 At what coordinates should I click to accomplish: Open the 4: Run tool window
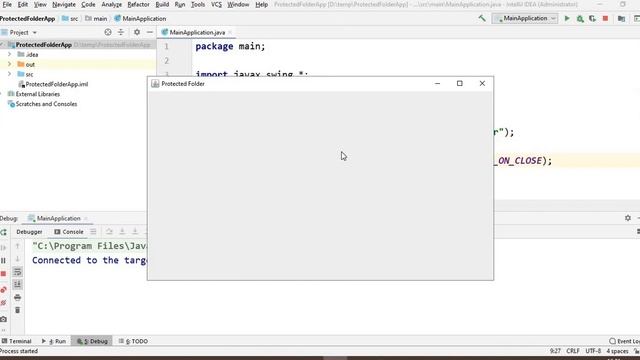coord(53,341)
